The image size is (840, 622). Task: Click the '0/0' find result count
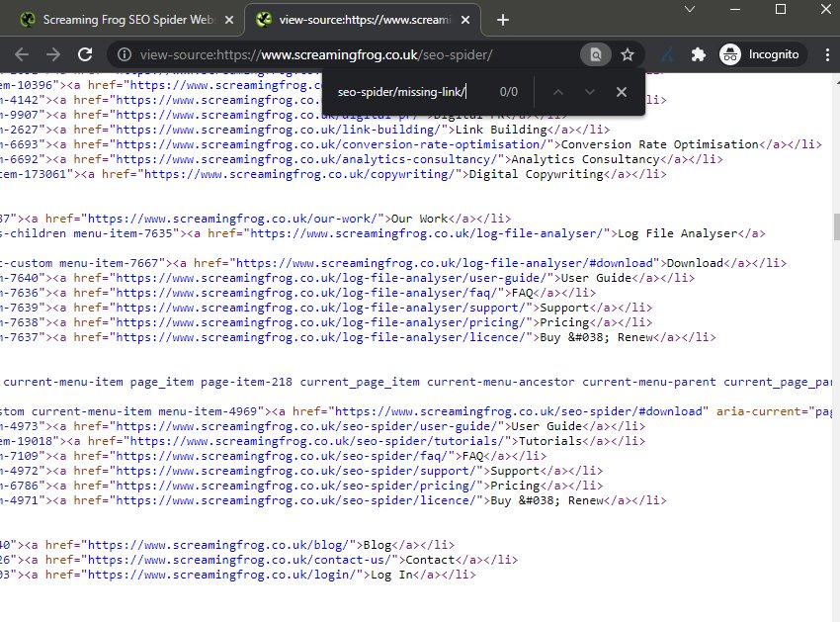pyautogui.click(x=508, y=92)
